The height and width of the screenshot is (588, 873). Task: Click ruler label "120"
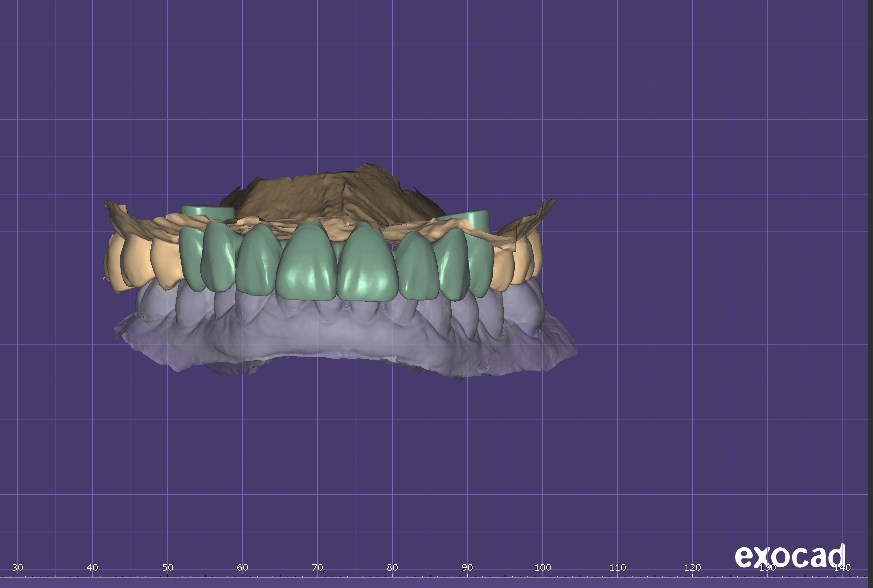tap(693, 567)
